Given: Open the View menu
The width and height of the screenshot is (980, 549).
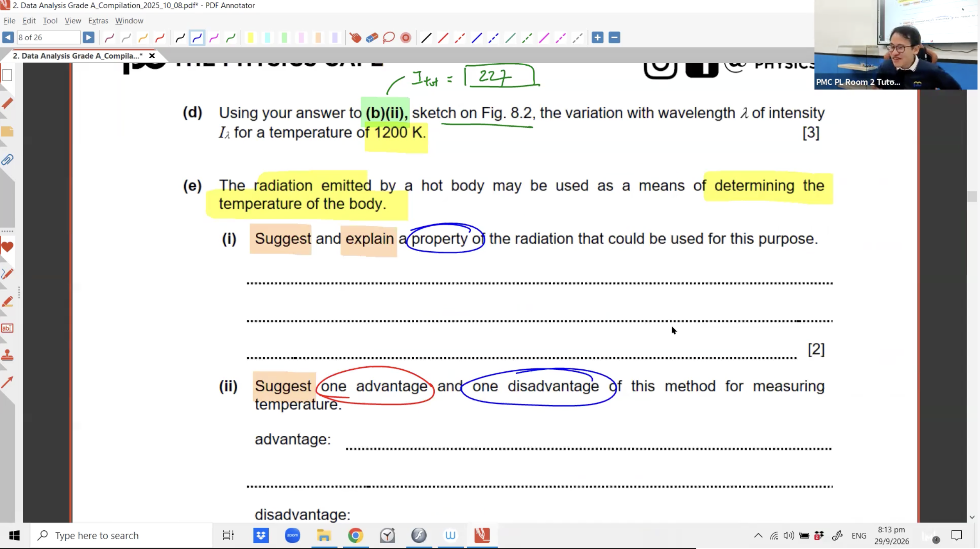Looking at the screenshot, I should (x=73, y=20).
